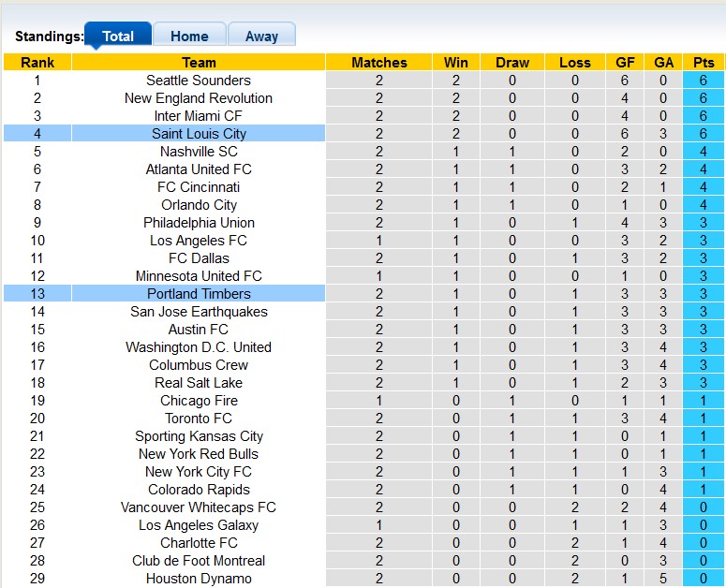Click the Rank column header
726x588 pixels.
click(37, 63)
